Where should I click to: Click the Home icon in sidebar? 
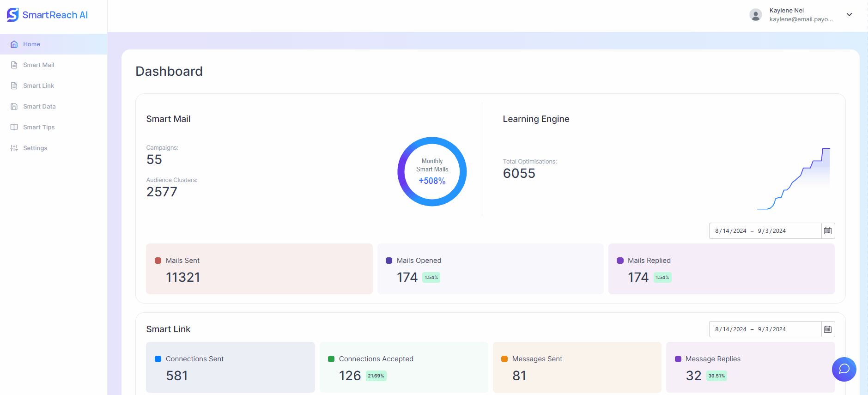pyautogui.click(x=14, y=44)
